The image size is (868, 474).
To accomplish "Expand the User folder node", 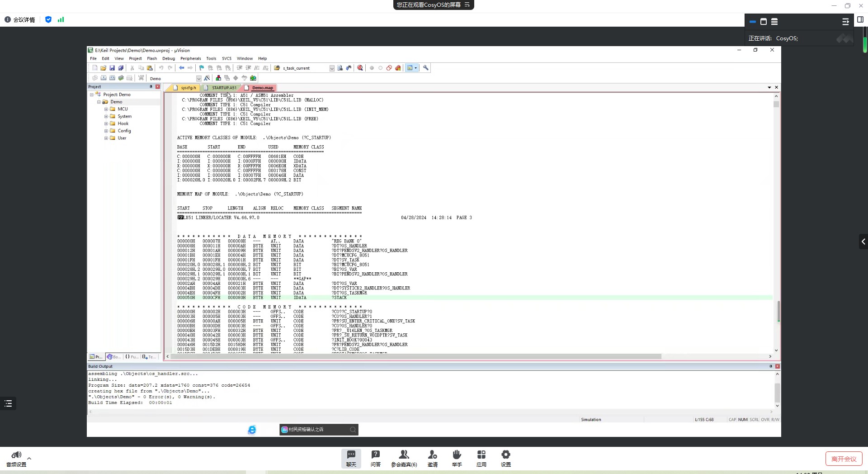I will 106,138.
